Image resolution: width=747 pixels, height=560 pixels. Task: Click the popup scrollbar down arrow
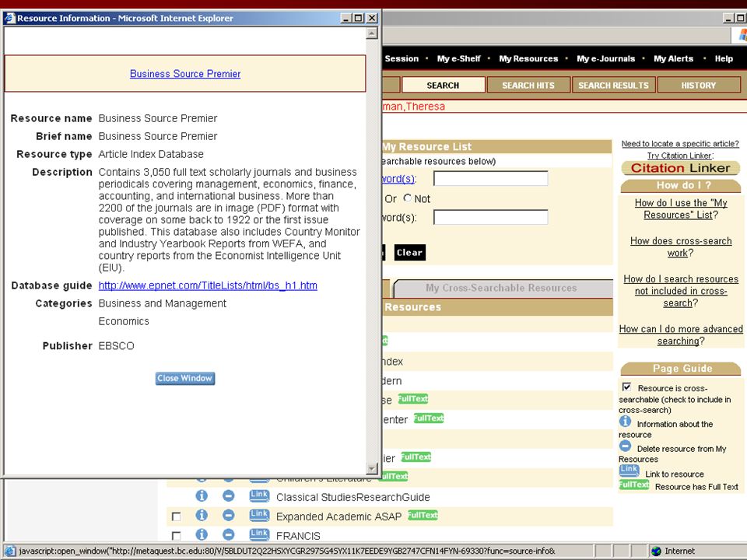tap(372, 468)
